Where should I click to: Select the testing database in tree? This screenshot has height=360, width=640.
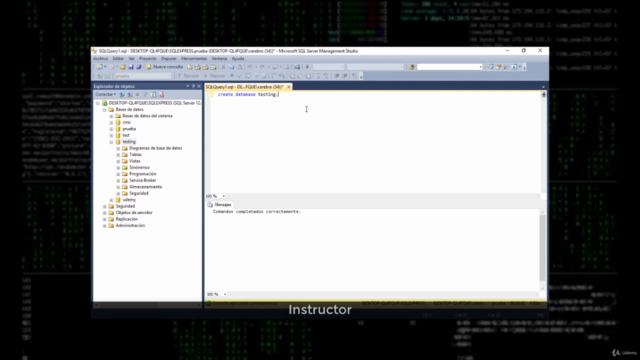tap(129, 142)
